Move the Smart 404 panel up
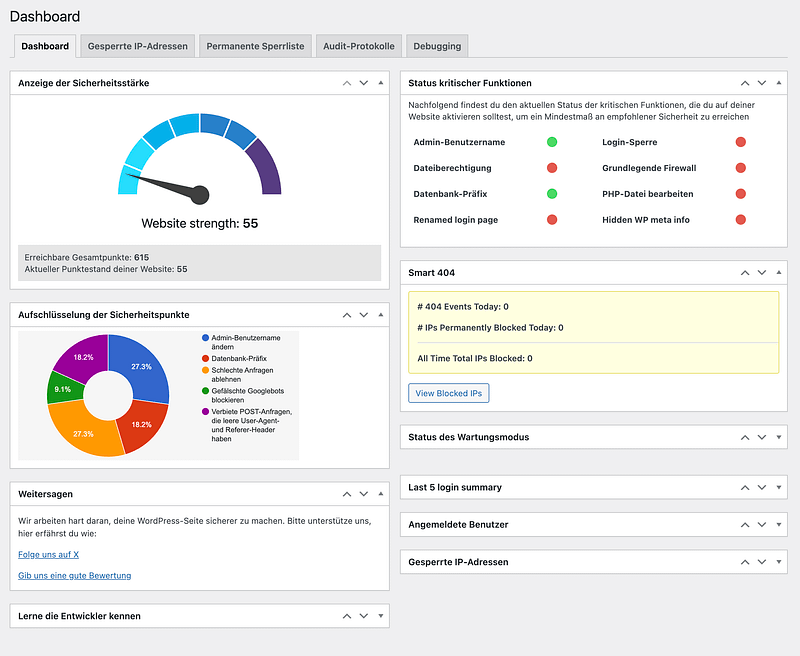The height and width of the screenshot is (656, 800). click(x=745, y=272)
